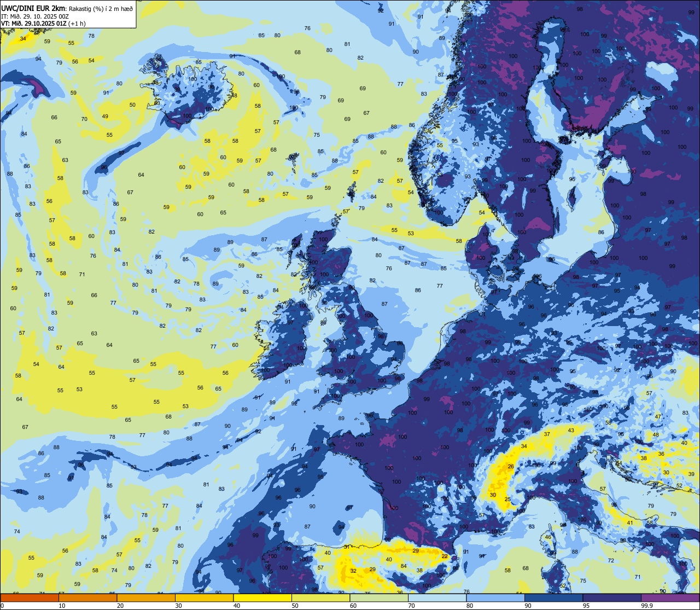
Task: Click the legend tick label "99.9"
Action: point(647,606)
